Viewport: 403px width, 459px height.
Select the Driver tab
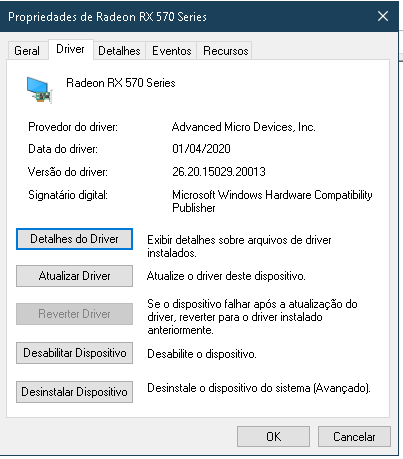coord(70,49)
